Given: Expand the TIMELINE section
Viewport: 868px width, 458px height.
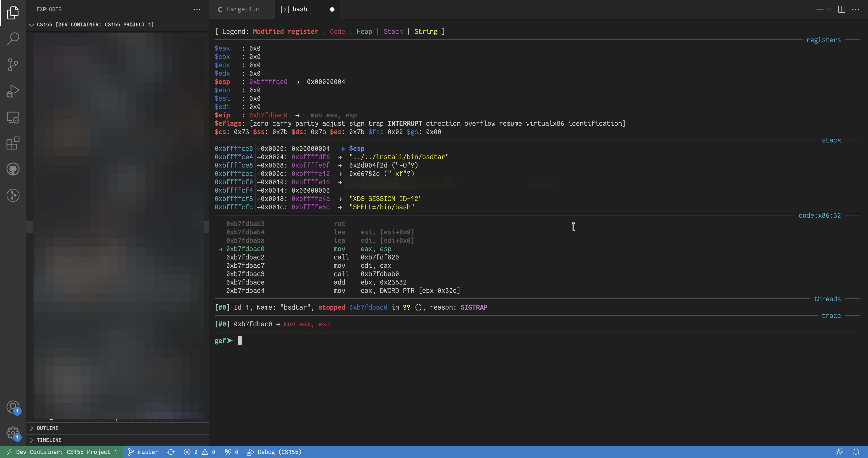Looking at the screenshot, I should (49, 440).
